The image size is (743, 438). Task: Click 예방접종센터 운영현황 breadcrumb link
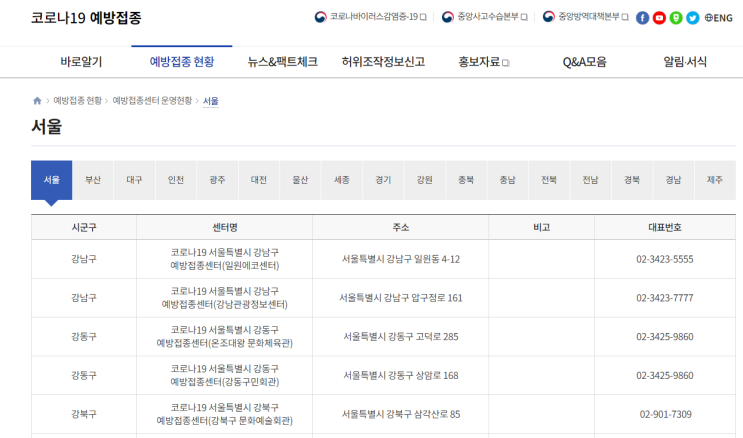(152, 100)
